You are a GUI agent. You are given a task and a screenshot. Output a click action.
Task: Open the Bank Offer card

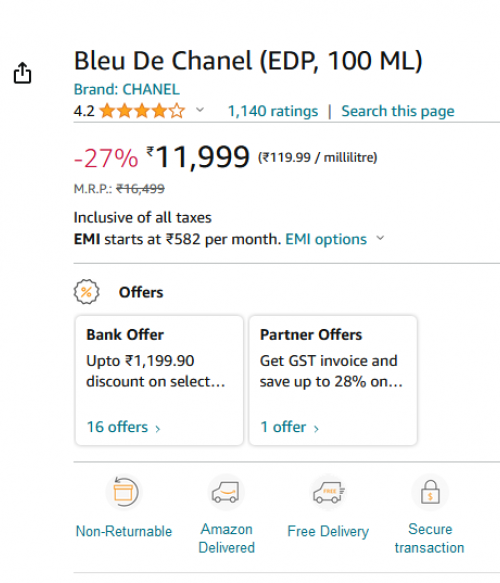159,380
